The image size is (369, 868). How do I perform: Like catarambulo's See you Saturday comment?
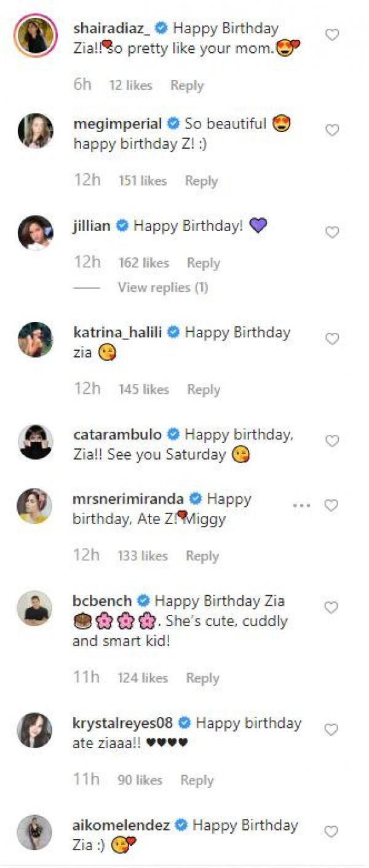332,441
